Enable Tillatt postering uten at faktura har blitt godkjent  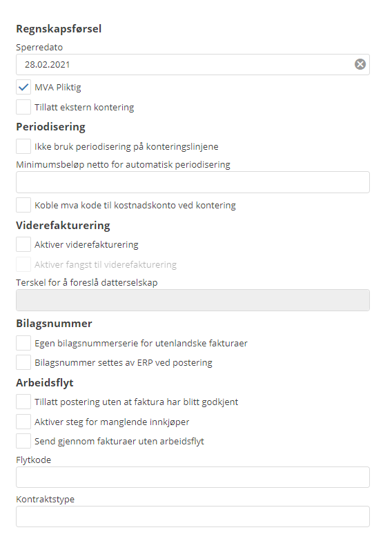pyautogui.click(x=23, y=402)
